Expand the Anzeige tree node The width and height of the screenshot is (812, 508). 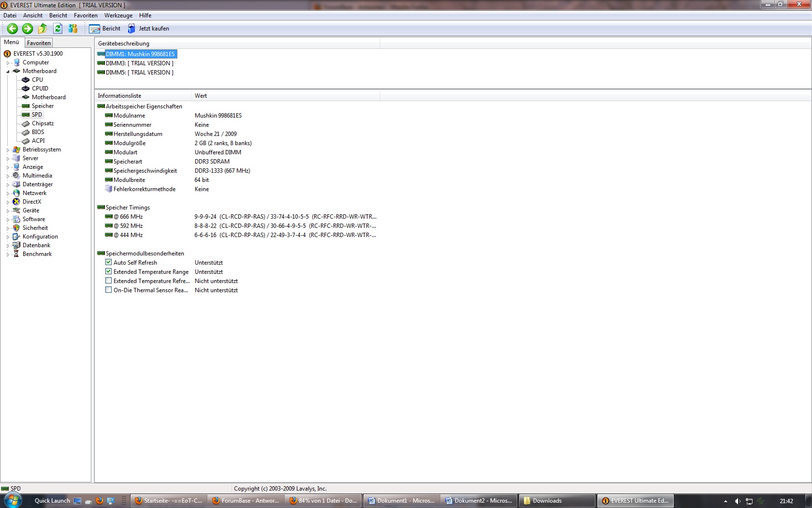tap(8, 167)
